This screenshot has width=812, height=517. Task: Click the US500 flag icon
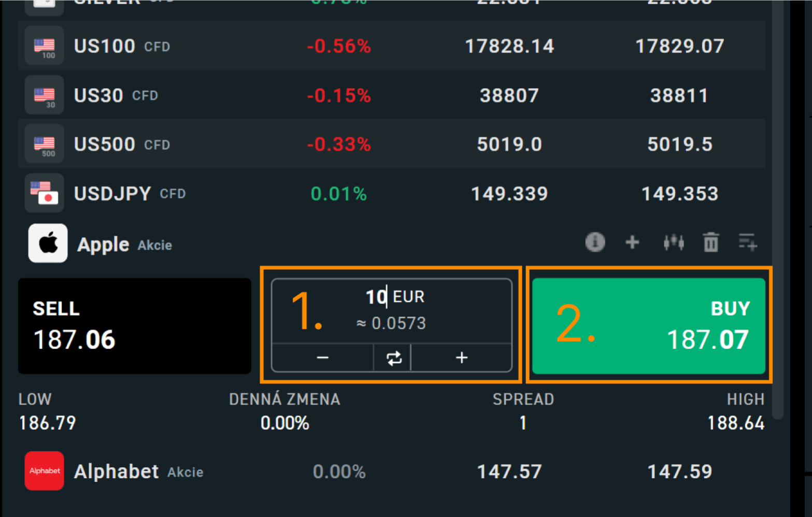[45, 145]
